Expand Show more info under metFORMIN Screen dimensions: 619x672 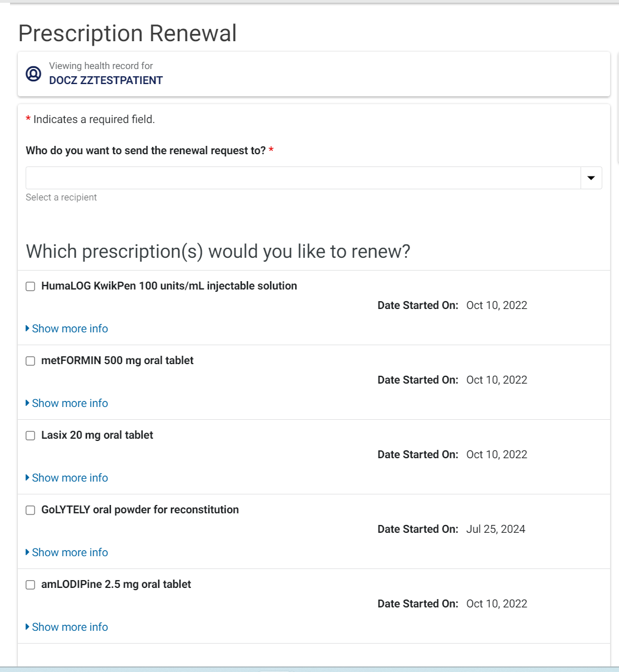(x=70, y=403)
